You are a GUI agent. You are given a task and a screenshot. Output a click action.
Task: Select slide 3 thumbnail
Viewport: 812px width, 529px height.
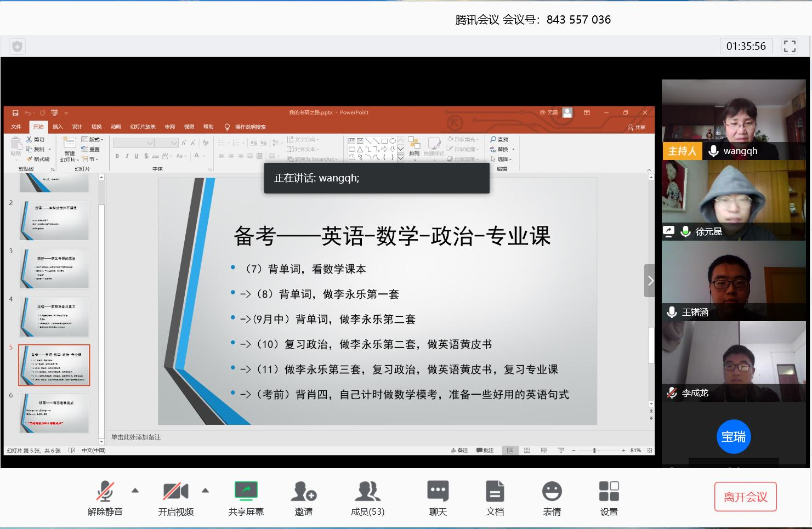54,269
